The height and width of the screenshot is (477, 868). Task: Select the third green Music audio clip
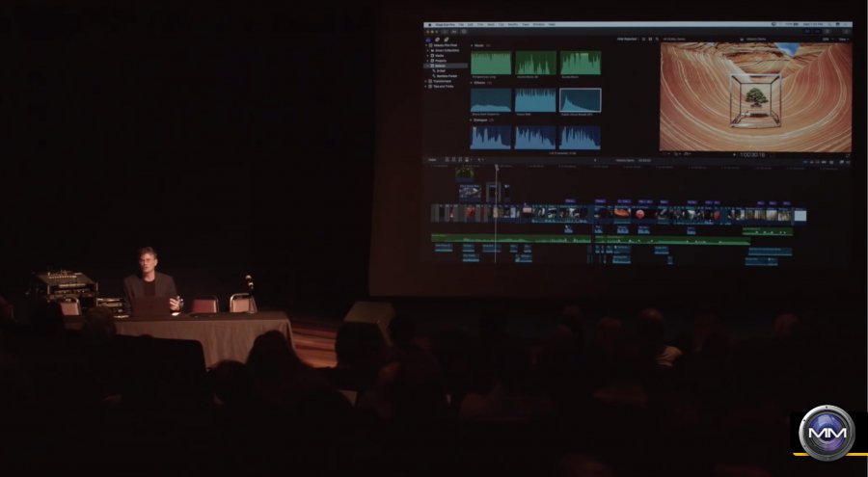click(581, 63)
